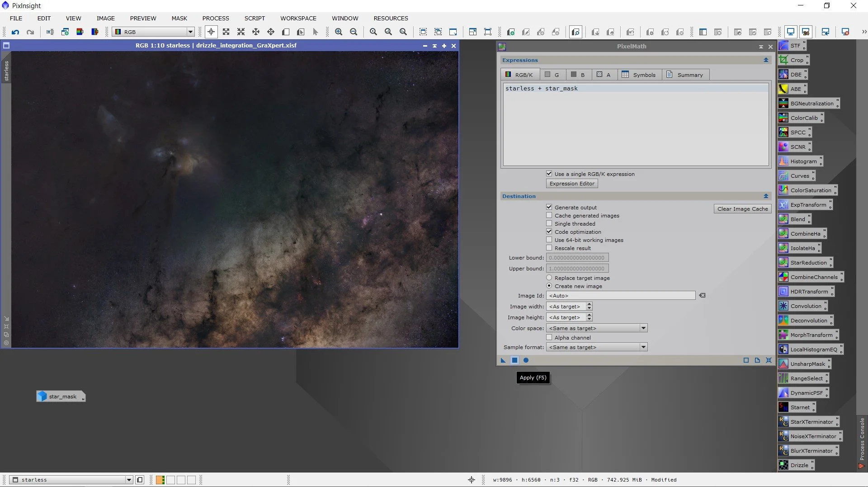This screenshot has height=487, width=868.
Task: Select Replace target image radio
Action: 578,278
